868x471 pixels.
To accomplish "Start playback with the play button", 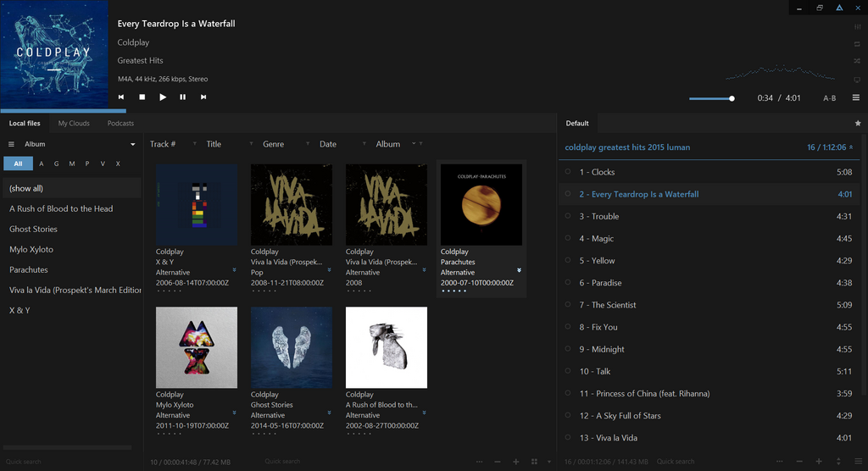I will 163,97.
